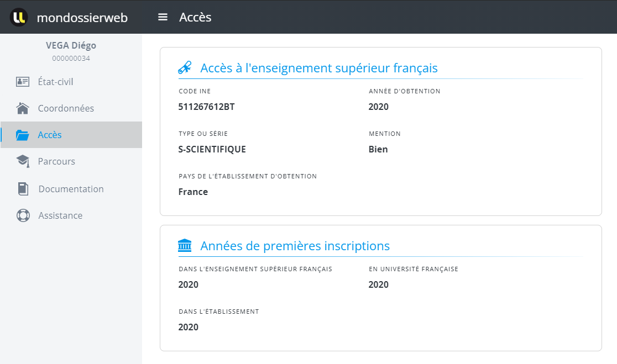This screenshot has width=617, height=364.
Task: Click the Années de premières inscriptions heading
Action: (x=295, y=246)
